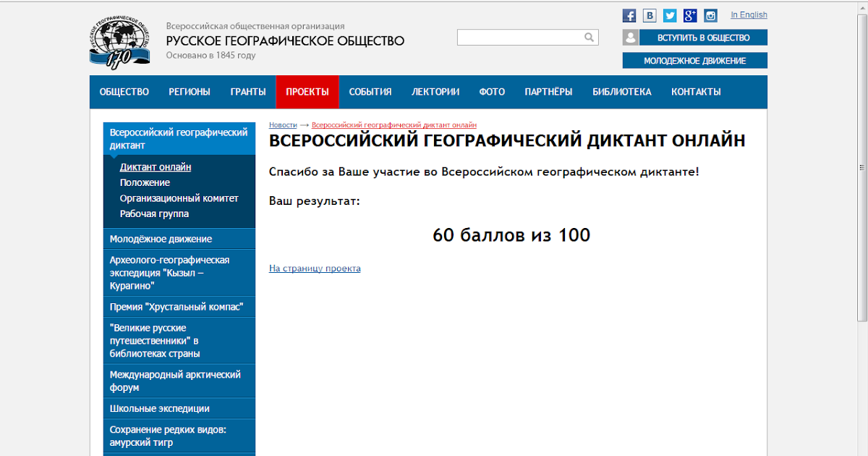This screenshot has width=868, height=456.
Task: Open the Регионы menu item
Action: (190, 92)
